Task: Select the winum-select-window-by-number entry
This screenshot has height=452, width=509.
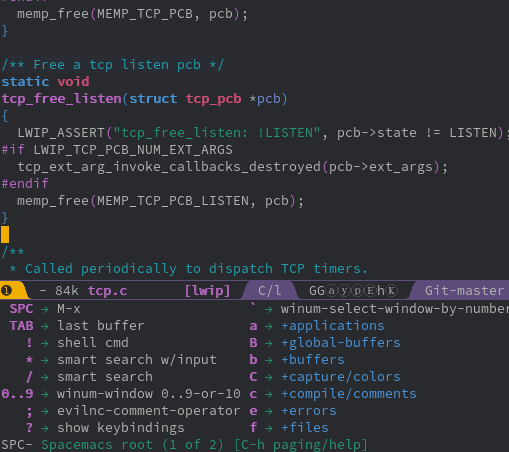Action: pyautogui.click(x=379, y=309)
